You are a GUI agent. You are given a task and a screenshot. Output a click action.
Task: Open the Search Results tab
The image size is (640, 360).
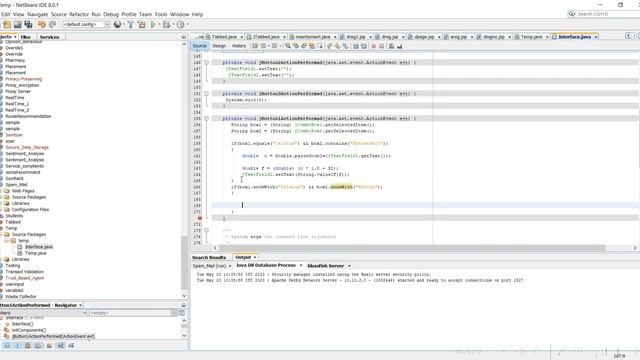(209, 258)
